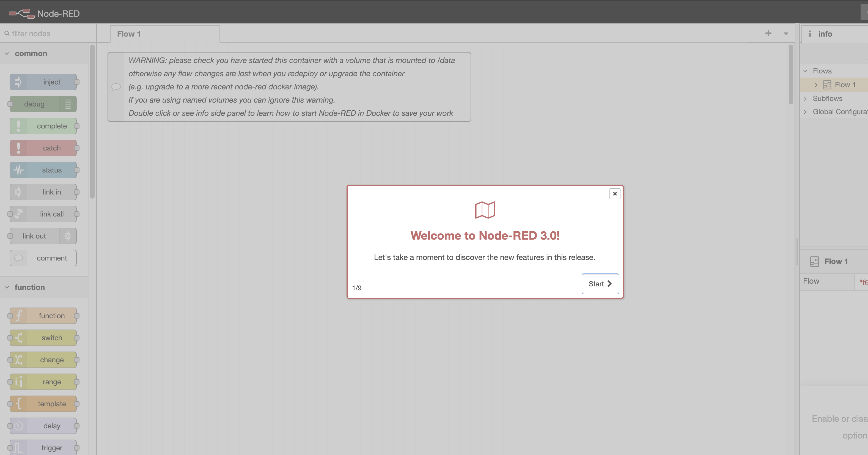The image size is (868, 455).
Task: Expand the Subflows tree item
Action: [x=805, y=98]
